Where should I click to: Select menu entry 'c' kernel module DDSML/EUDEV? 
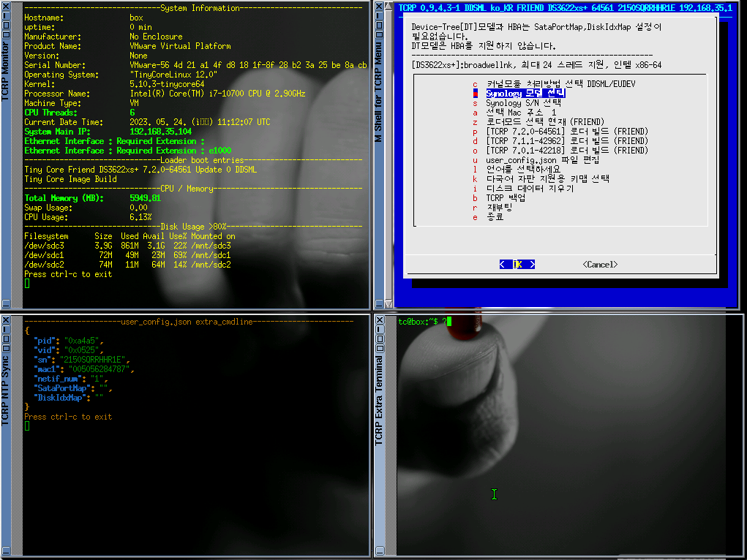554,84
